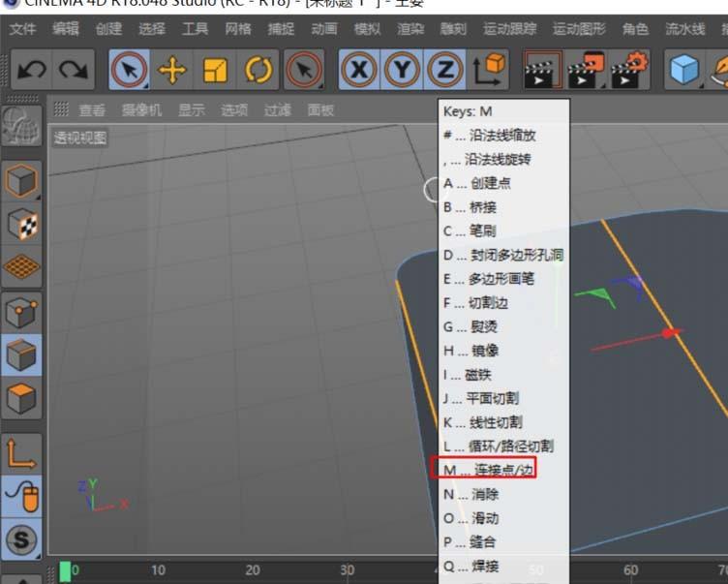728x584 pixels.
Task: Toggle the Snap S icon
Action: pyautogui.click(x=21, y=539)
